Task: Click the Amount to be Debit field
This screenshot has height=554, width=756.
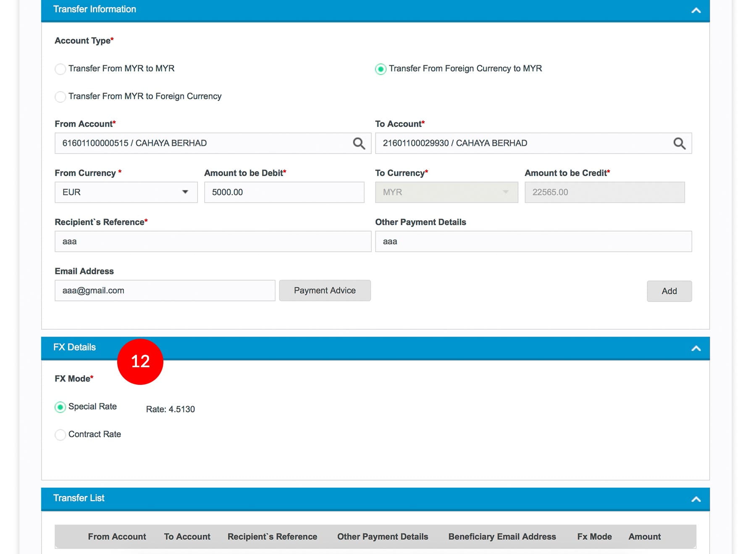Action: (x=284, y=192)
